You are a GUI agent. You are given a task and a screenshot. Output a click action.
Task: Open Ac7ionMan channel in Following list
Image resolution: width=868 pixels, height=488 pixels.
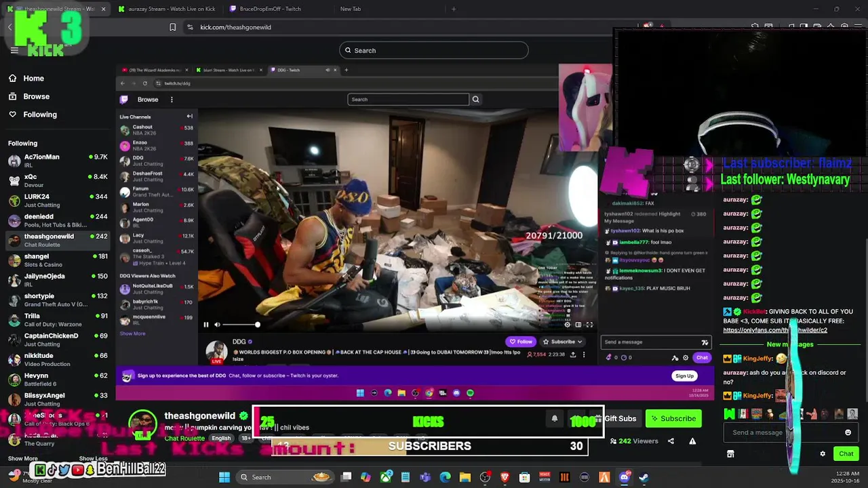[x=57, y=161]
